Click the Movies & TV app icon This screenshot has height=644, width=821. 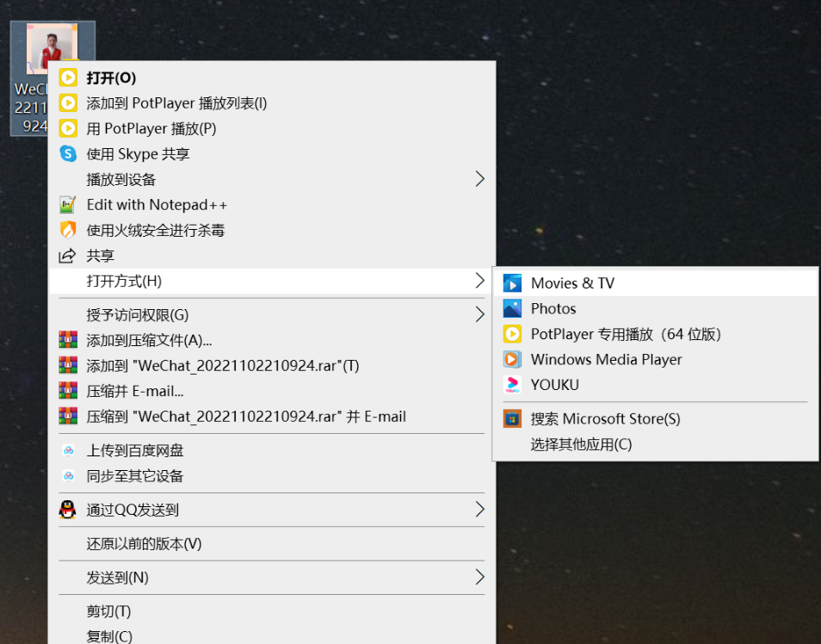tap(512, 283)
